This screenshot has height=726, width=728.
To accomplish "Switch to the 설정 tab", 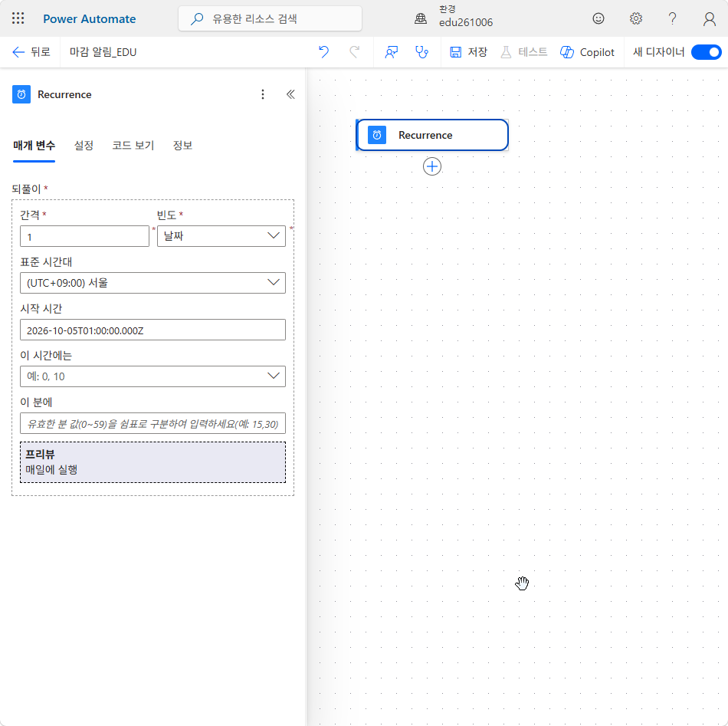I will 84,146.
